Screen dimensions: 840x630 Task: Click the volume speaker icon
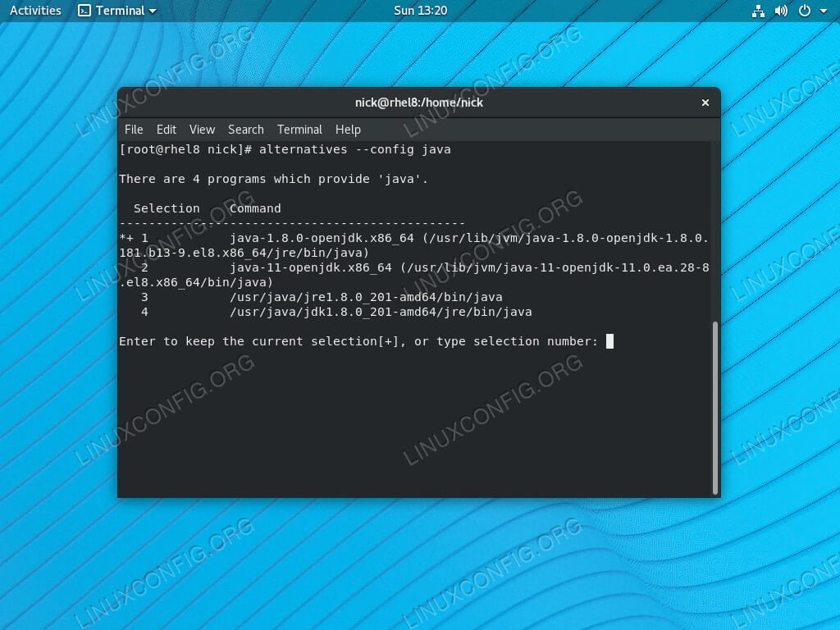pos(781,11)
